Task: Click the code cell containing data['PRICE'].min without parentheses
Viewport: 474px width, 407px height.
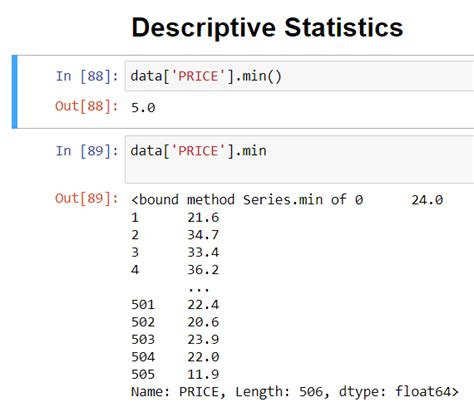Action: point(299,159)
